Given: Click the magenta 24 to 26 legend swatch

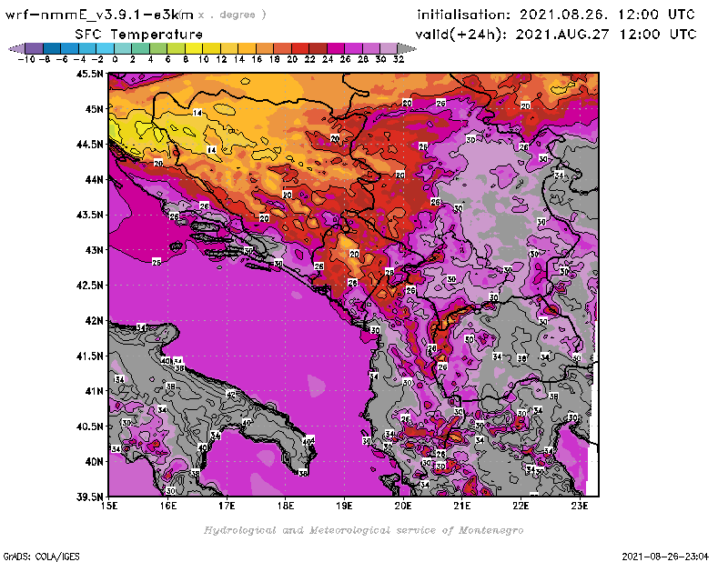Looking at the screenshot, I should [336, 48].
